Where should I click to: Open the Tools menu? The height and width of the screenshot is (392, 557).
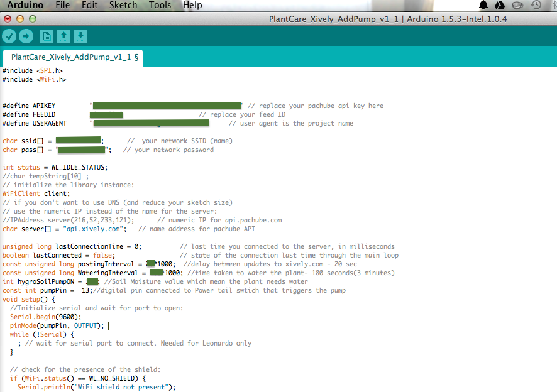tap(160, 5)
